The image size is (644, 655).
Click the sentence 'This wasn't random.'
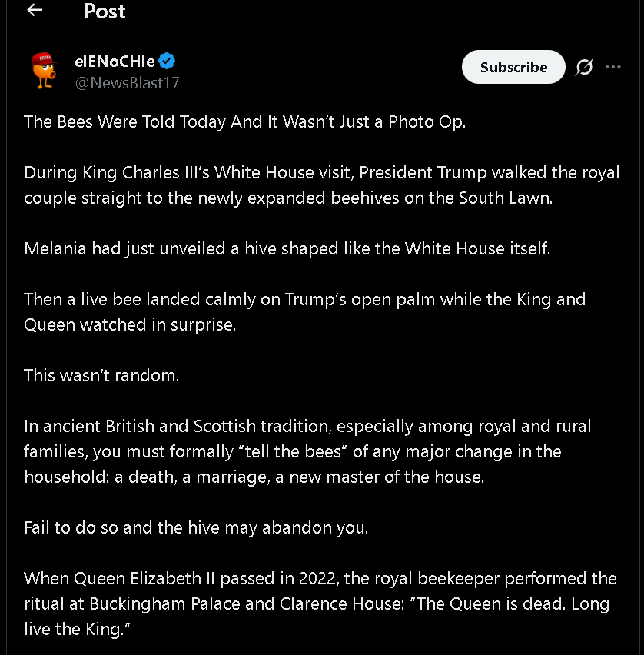tap(101, 374)
